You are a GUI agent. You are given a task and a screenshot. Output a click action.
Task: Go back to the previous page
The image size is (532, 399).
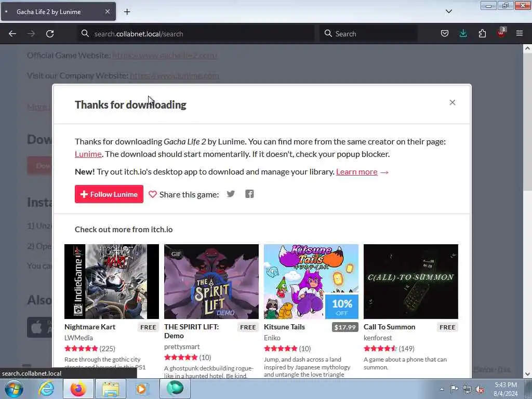12,34
